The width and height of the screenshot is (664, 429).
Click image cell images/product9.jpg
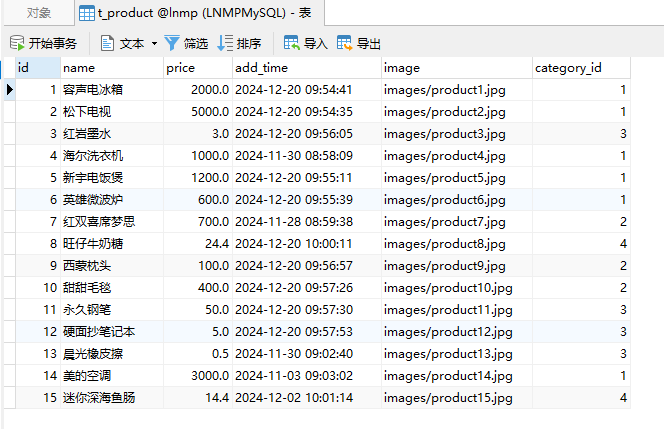pos(456,266)
